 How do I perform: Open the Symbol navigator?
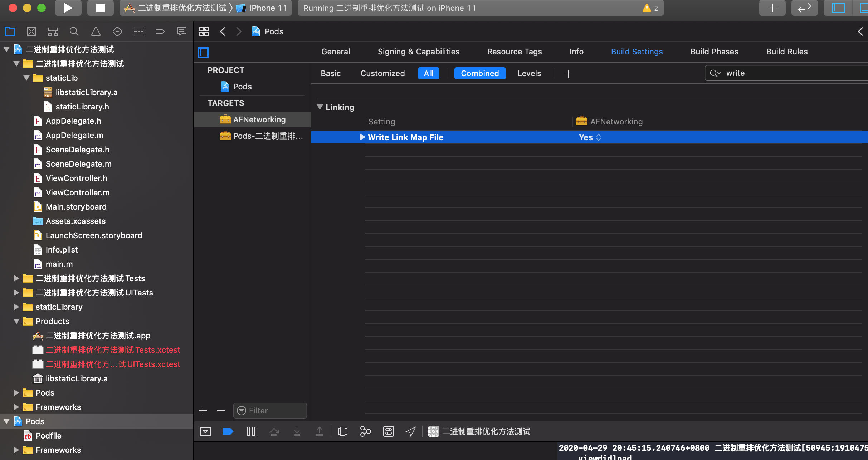tap(53, 31)
